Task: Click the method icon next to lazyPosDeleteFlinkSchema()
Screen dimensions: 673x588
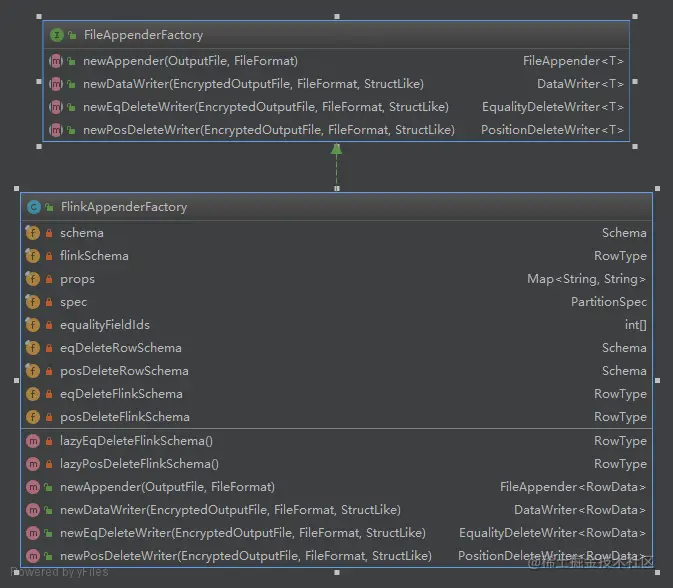Action: tap(33, 464)
